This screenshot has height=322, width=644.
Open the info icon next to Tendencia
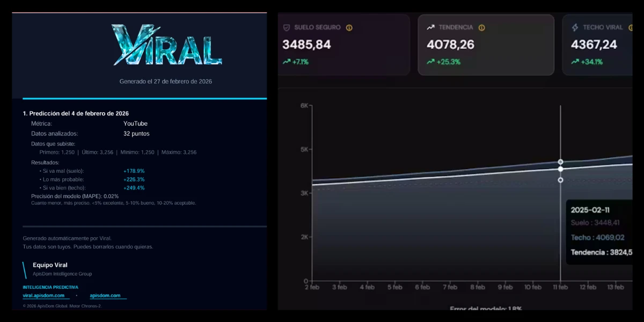(481, 26)
